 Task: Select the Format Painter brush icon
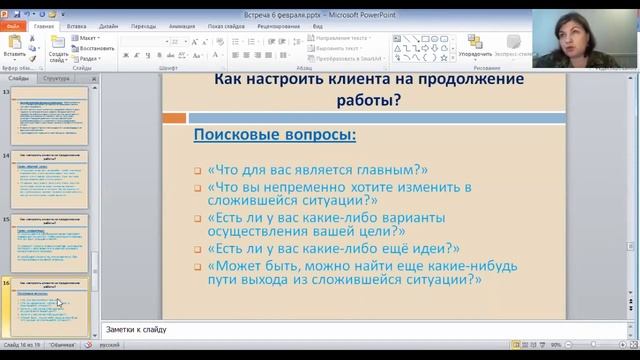pyautogui.click(x=32, y=59)
